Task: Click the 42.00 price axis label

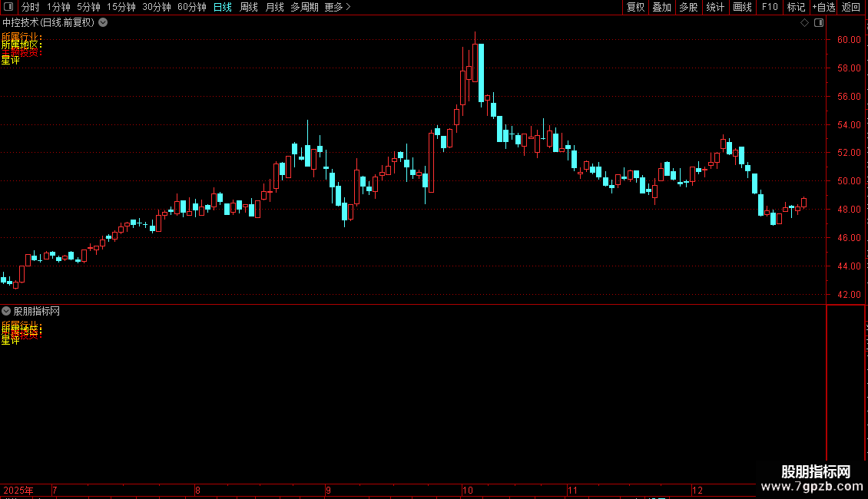Action: tap(849, 294)
